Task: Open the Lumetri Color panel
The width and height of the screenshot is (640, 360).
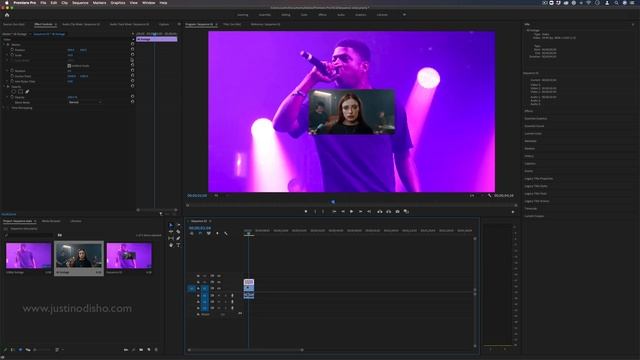Action: click(533, 133)
